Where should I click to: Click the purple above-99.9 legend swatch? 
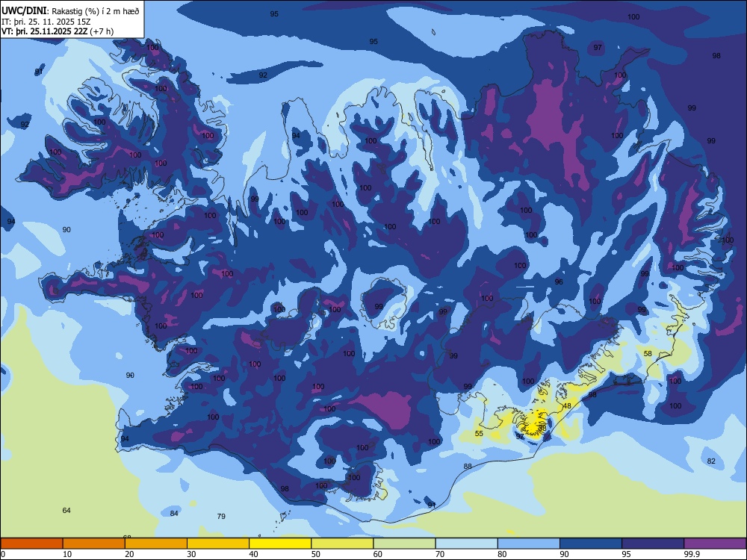click(x=715, y=544)
